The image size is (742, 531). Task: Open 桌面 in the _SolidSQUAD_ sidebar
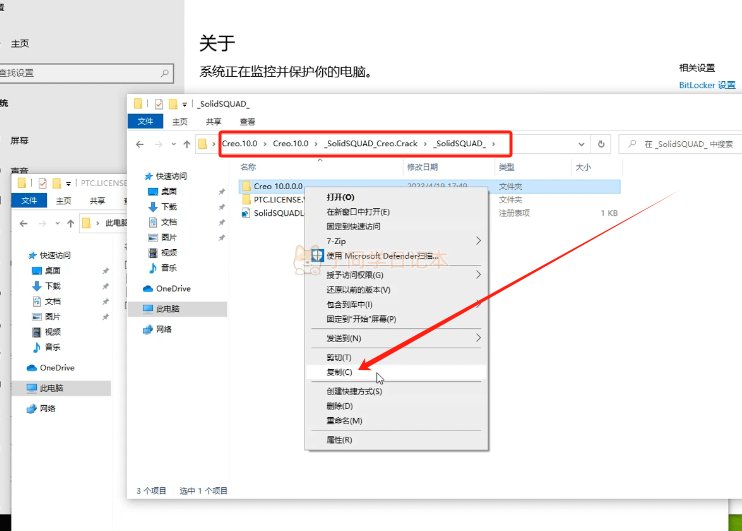(163, 191)
